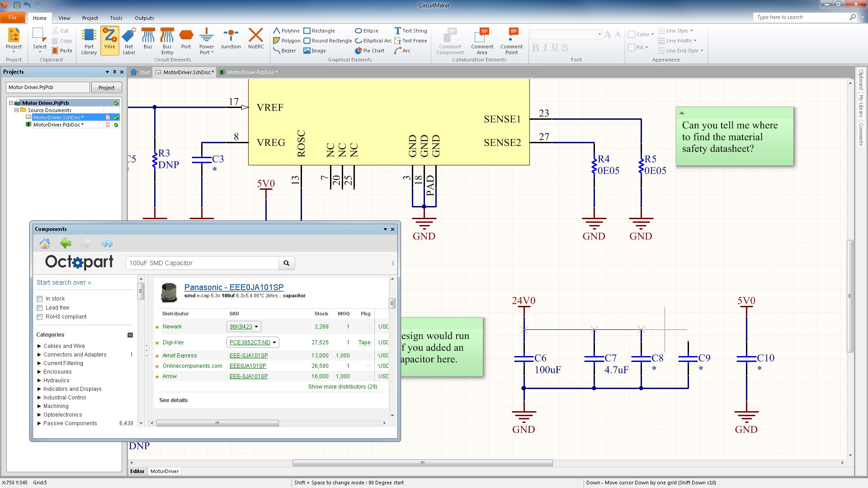Click the capacitor product thumbnail
The width and height of the screenshot is (868, 488).
169,292
